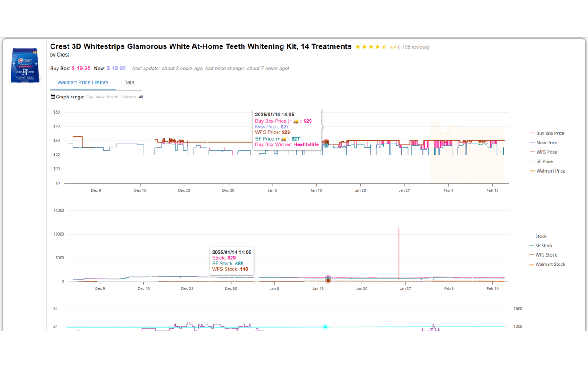Screen dimensions: 588x368
Task: Click the highlighted data point on price chart
Action: [326, 143]
